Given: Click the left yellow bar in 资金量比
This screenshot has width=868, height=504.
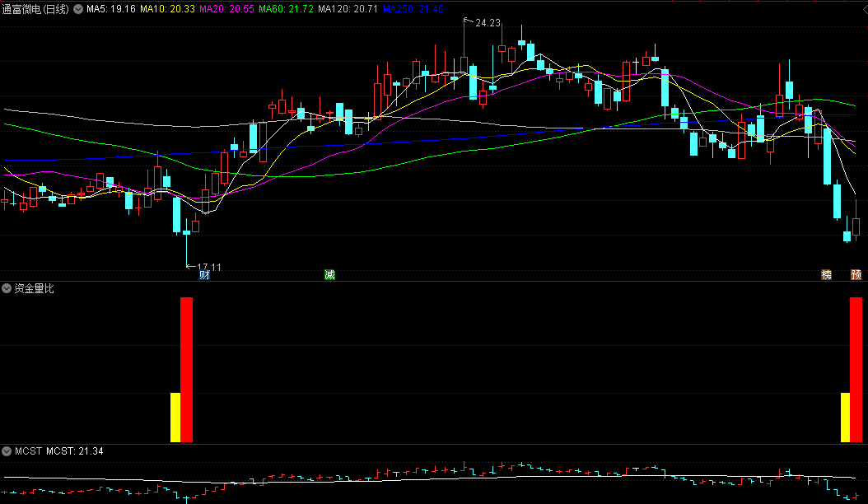Looking at the screenshot, I should click(175, 417).
